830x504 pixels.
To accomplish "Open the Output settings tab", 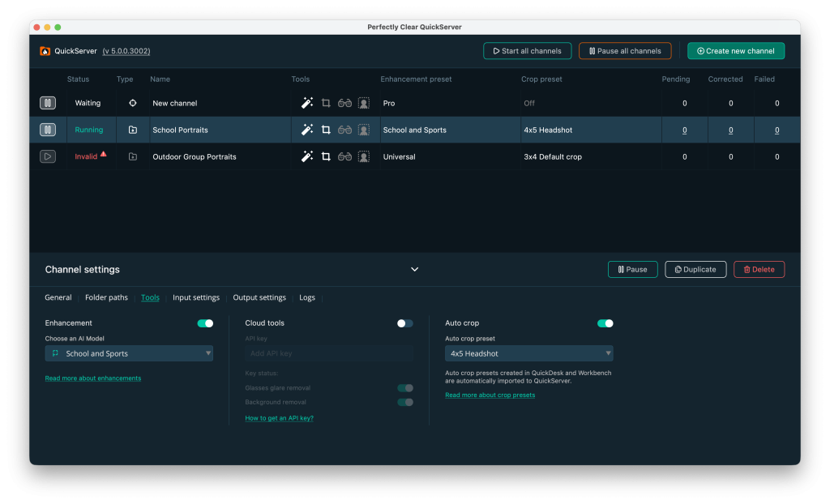I will pos(259,297).
